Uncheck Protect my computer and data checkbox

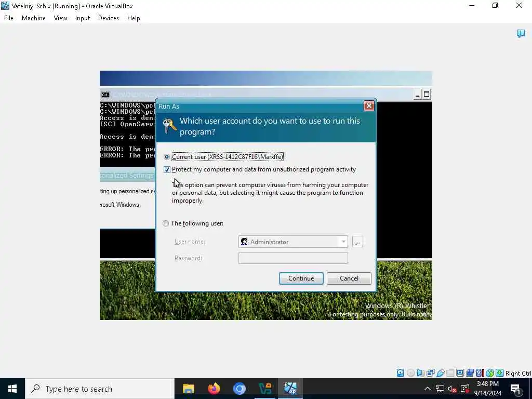(x=167, y=169)
